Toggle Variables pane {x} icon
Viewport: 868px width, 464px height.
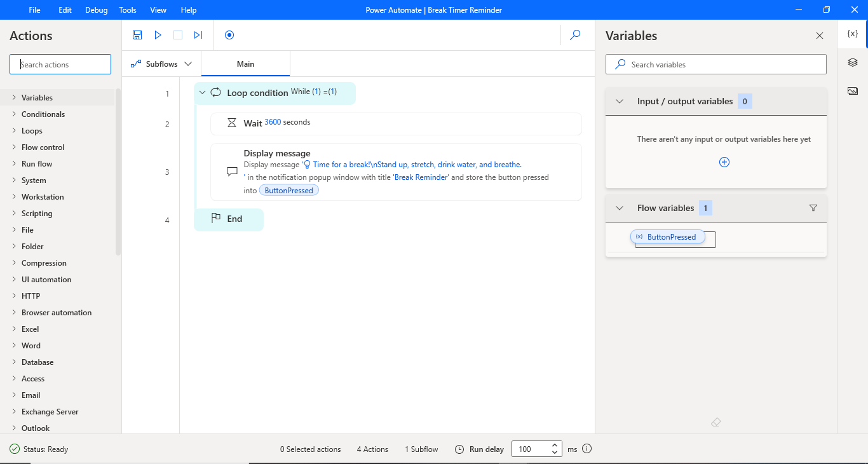pyautogui.click(x=853, y=34)
